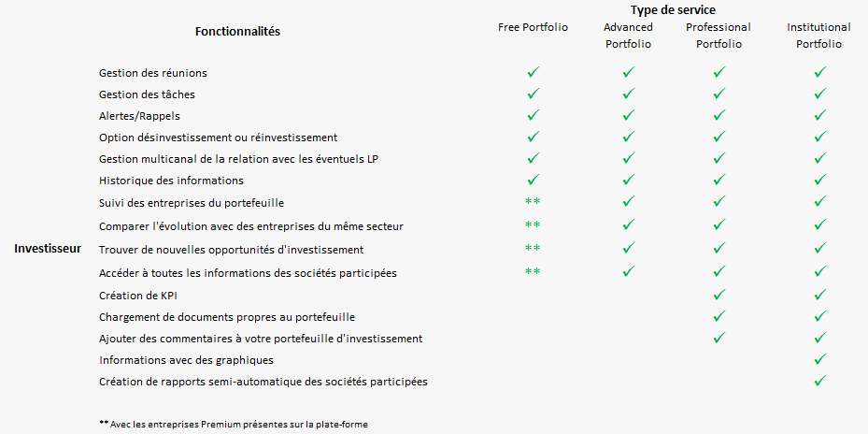Click the Advanced Portfolio checkmark for Alertes/Rappels

click(x=628, y=116)
